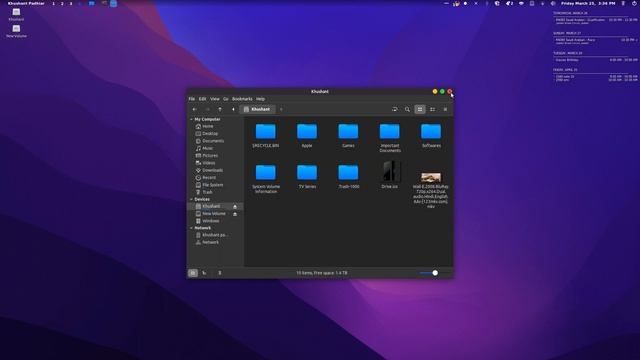Switch to compact view in the toolbar
640x360 pixels.
point(445,109)
